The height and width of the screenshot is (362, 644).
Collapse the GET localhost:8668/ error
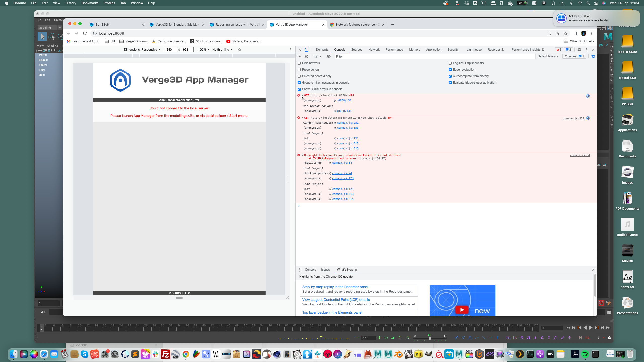(x=303, y=96)
